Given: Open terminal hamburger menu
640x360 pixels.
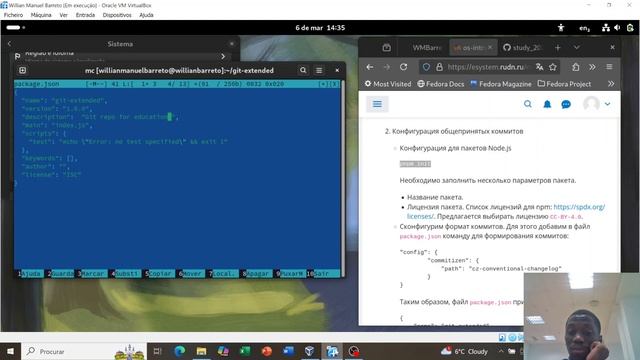Looking at the screenshot, I should (319, 70).
